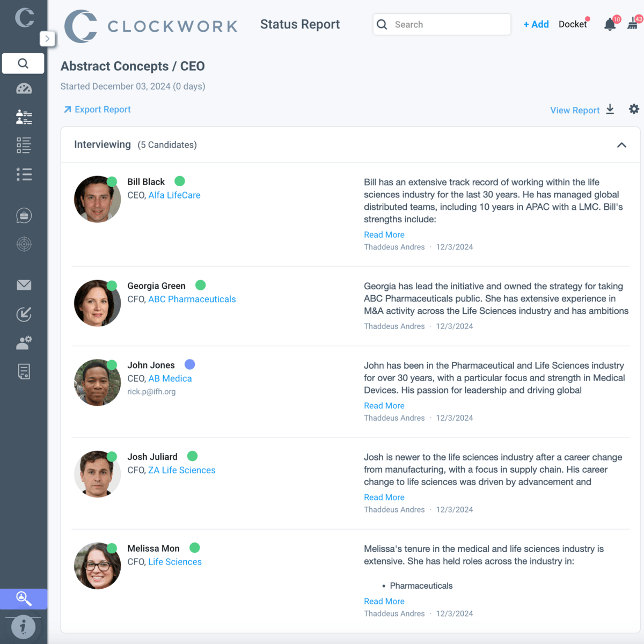Screen dimensions: 644x644
Task: Open the Email envelope icon in sidebar
Action: tap(24, 285)
